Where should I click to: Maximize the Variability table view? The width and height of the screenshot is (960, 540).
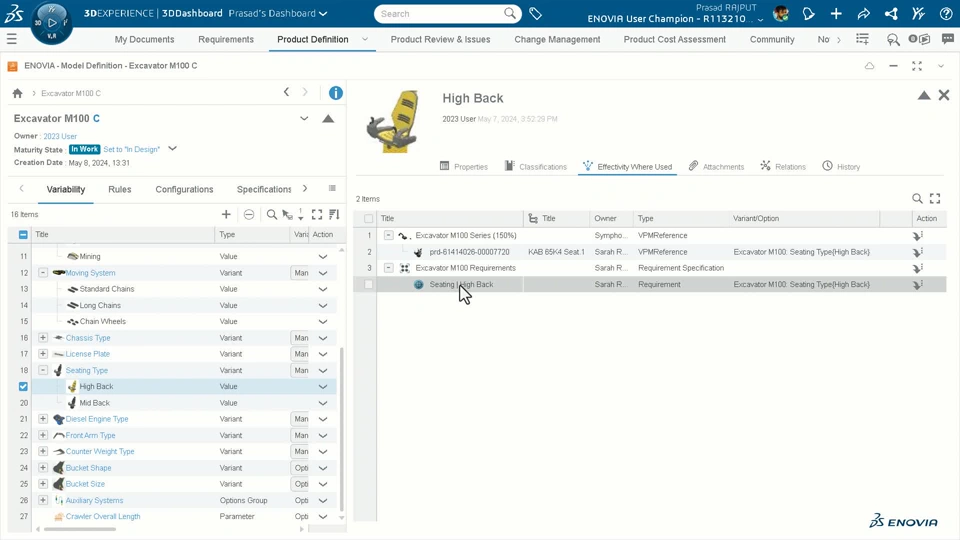(317, 214)
